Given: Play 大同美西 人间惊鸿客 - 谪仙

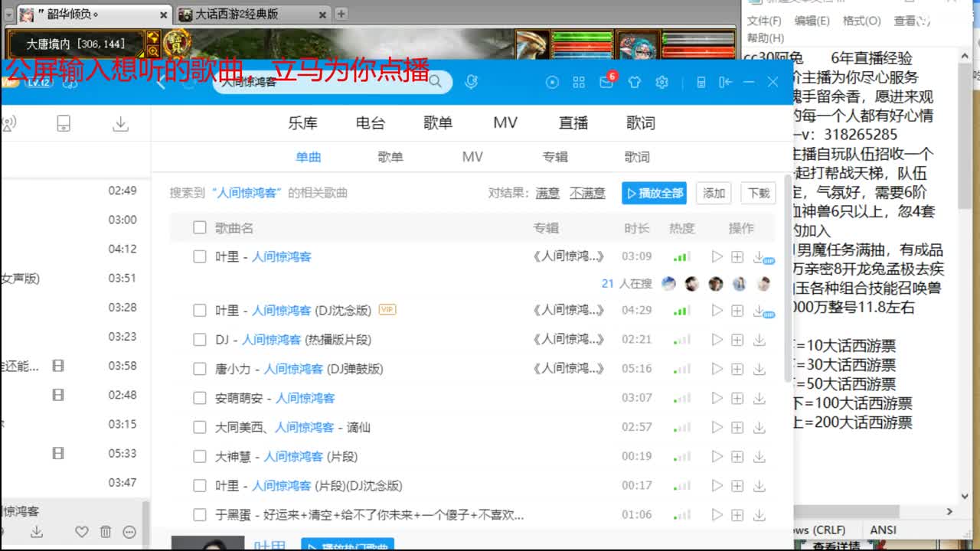Looking at the screenshot, I should point(717,427).
